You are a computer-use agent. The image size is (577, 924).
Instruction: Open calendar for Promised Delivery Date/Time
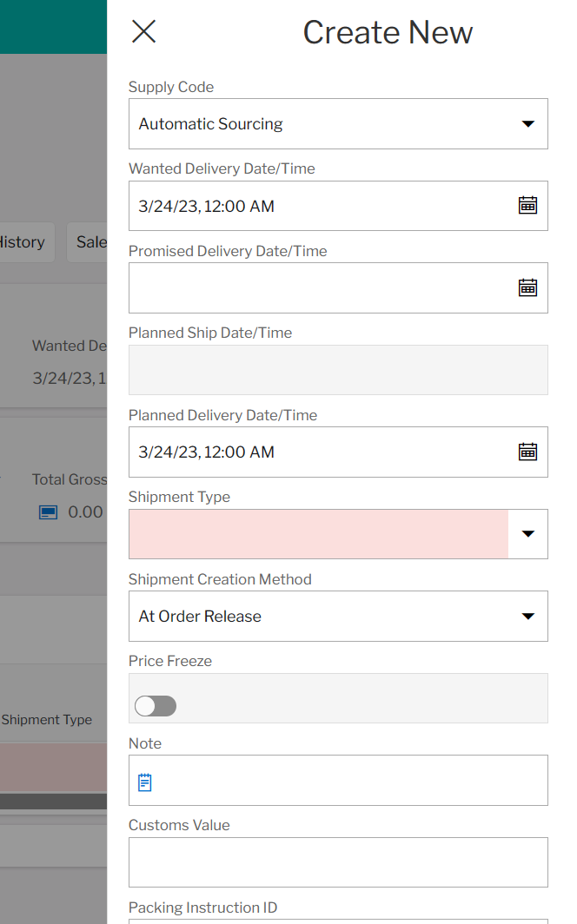527,287
